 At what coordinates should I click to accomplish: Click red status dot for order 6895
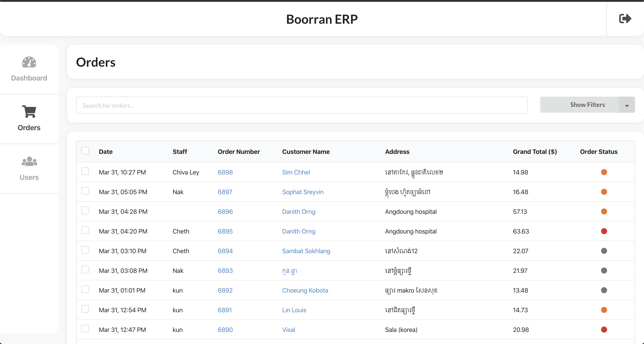pyautogui.click(x=604, y=231)
